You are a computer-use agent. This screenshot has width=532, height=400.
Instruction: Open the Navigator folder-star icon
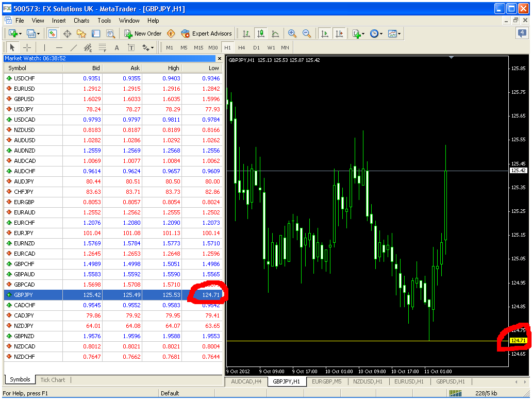(81, 34)
